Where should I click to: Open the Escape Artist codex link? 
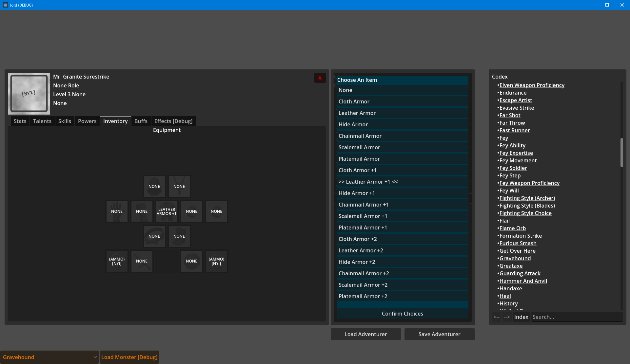pyautogui.click(x=516, y=100)
